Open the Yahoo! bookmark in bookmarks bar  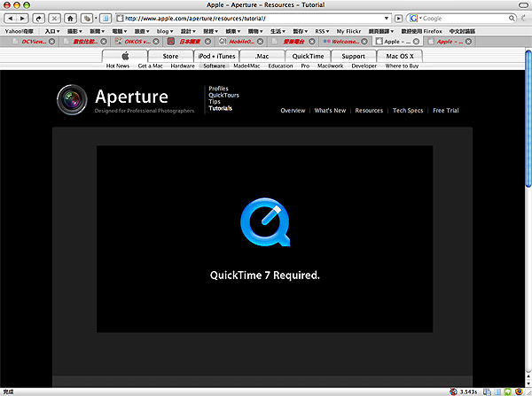coord(20,31)
